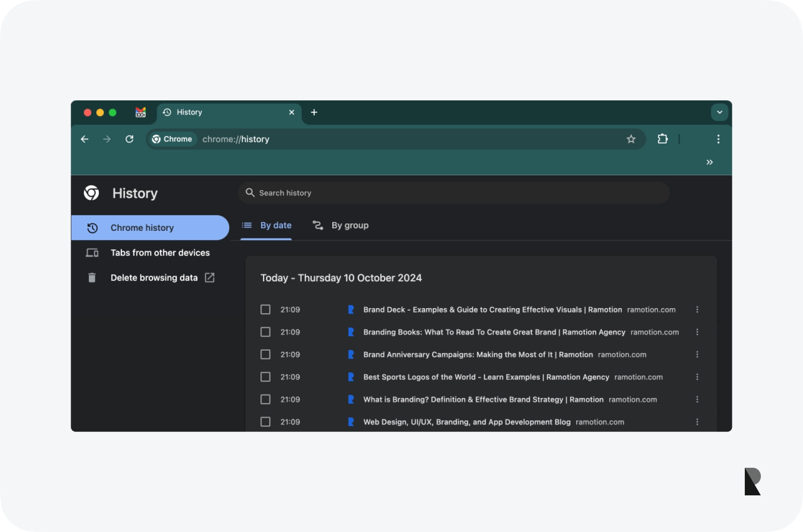Click the browser back arrow
Viewport: 803px width, 532px height.
point(84,139)
